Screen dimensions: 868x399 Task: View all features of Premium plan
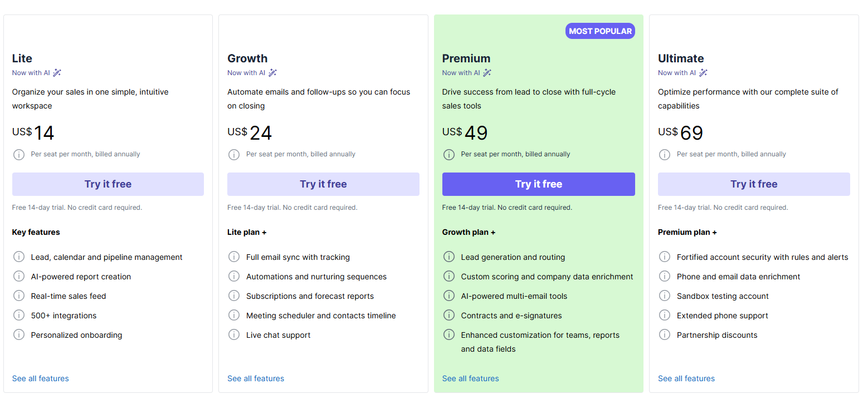(x=471, y=378)
